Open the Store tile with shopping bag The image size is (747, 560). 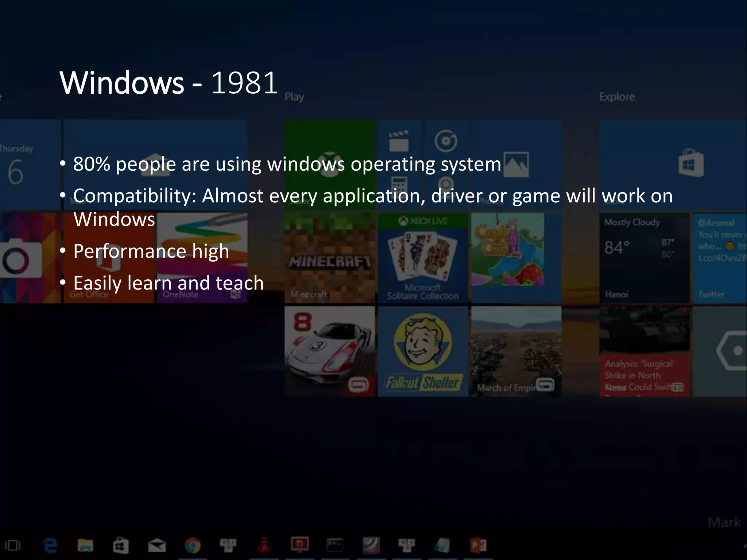click(673, 165)
